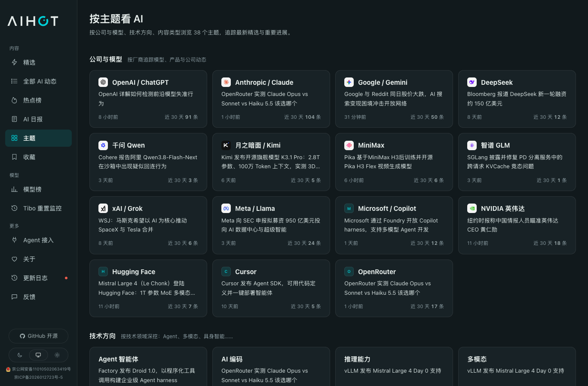Switch to dark theme with the moon toggle
The height and width of the screenshot is (386, 588).
(20, 355)
